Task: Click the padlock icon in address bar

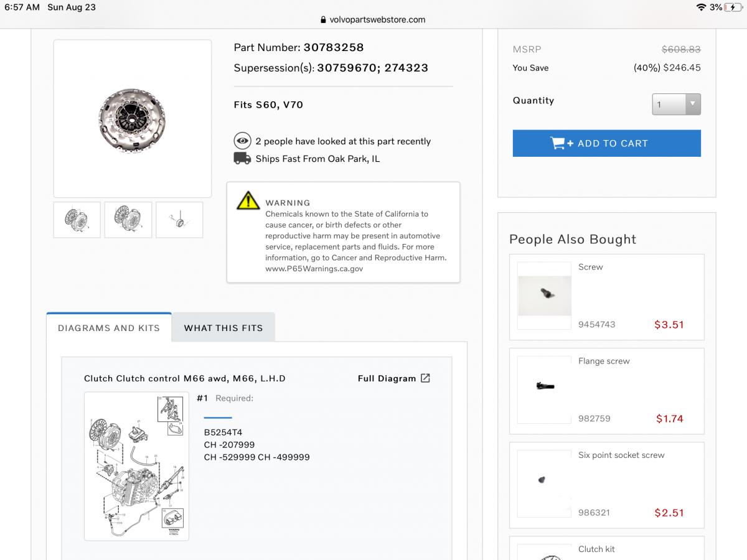Action: 323,20
